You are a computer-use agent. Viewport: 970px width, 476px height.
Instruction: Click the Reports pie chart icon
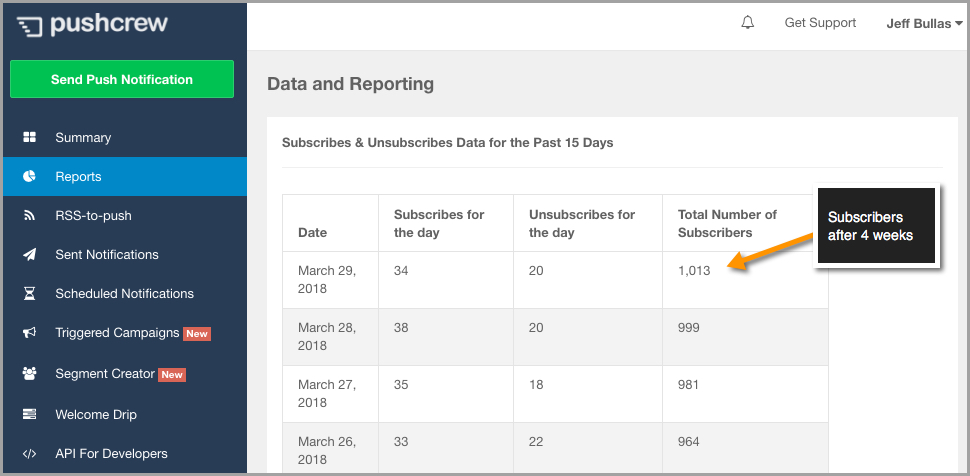pyautogui.click(x=29, y=176)
